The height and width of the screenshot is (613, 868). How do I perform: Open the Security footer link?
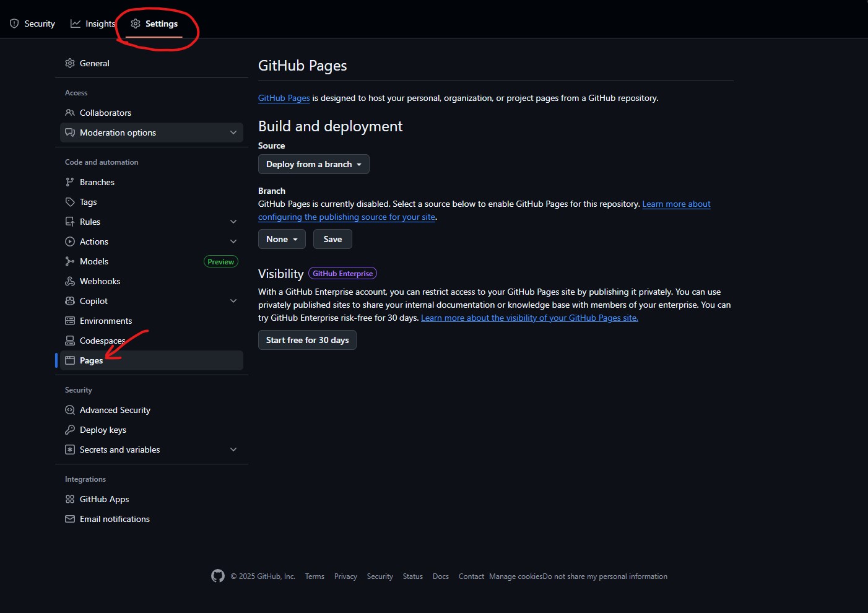(x=380, y=576)
